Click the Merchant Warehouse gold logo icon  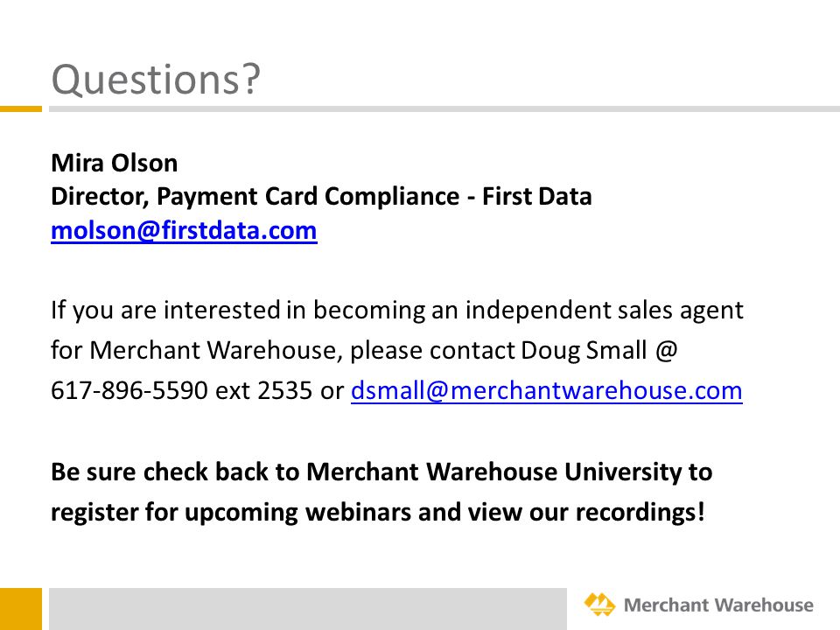pyautogui.click(x=599, y=605)
